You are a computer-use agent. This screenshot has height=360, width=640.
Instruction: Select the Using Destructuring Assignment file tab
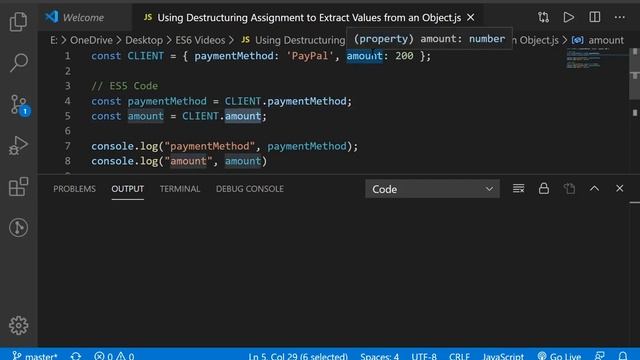309,18
